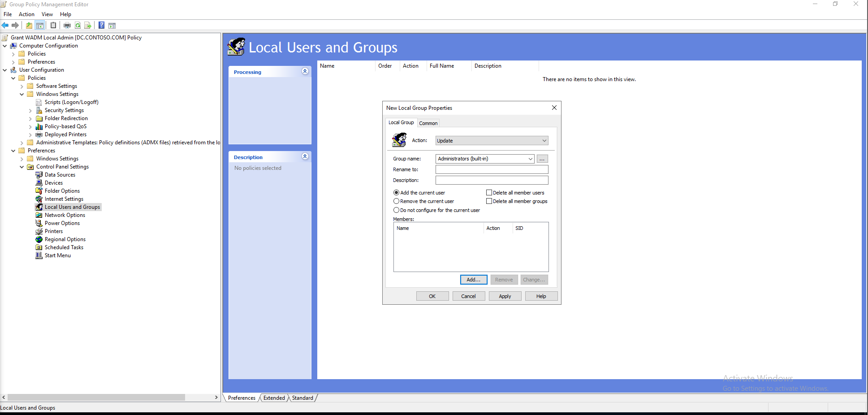868x415 pixels.
Task: Select the Data Sources icon
Action: pyautogui.click(x=40, y=174)
